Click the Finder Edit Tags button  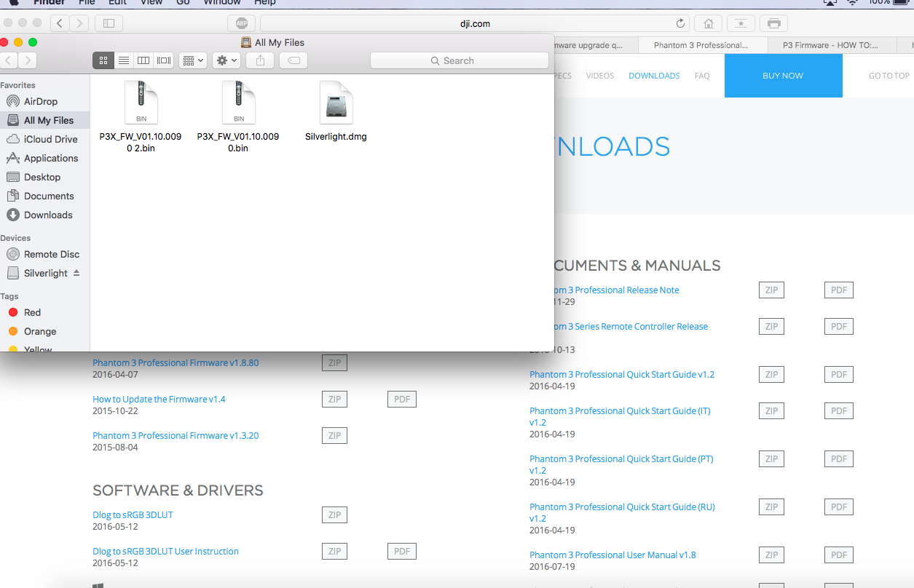click(293, 60)
